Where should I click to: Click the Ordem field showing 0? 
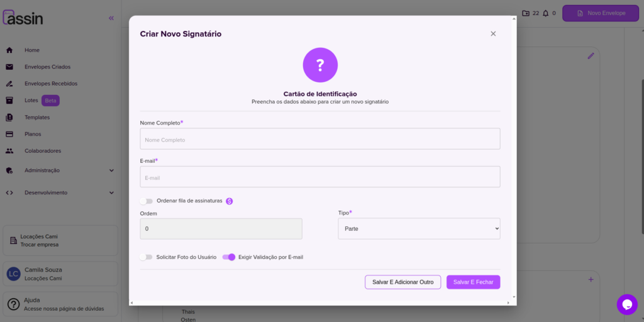221,229
